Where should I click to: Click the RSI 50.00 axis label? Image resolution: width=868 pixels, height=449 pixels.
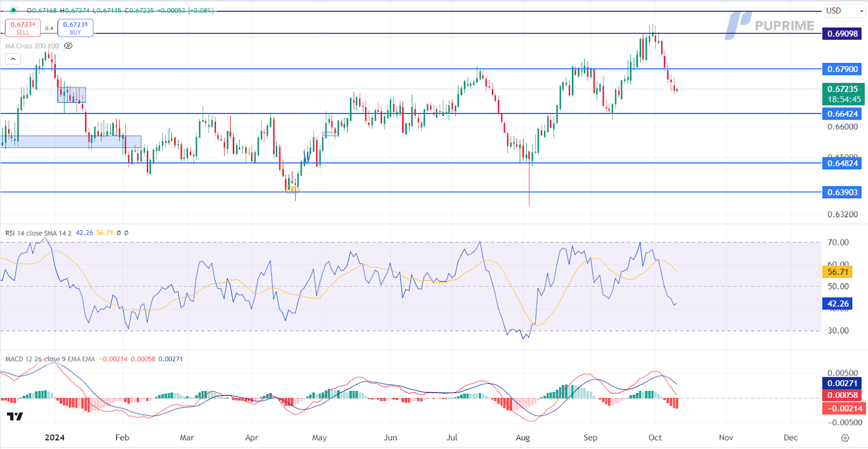pyautogui.click(x=838, y=287)
